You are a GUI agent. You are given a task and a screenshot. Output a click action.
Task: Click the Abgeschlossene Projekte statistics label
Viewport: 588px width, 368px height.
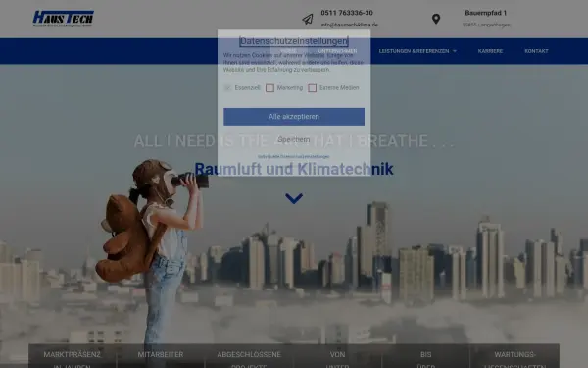tap(249, 360)
